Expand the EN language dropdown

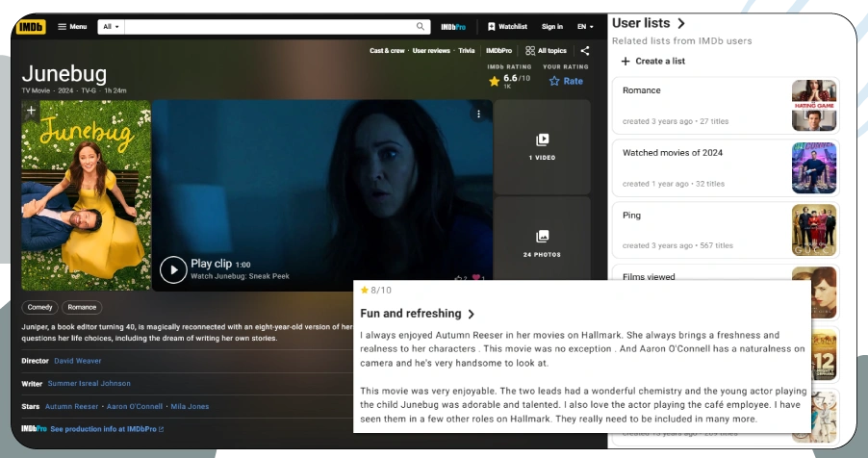pyautogui.click(x=585, y=27)
